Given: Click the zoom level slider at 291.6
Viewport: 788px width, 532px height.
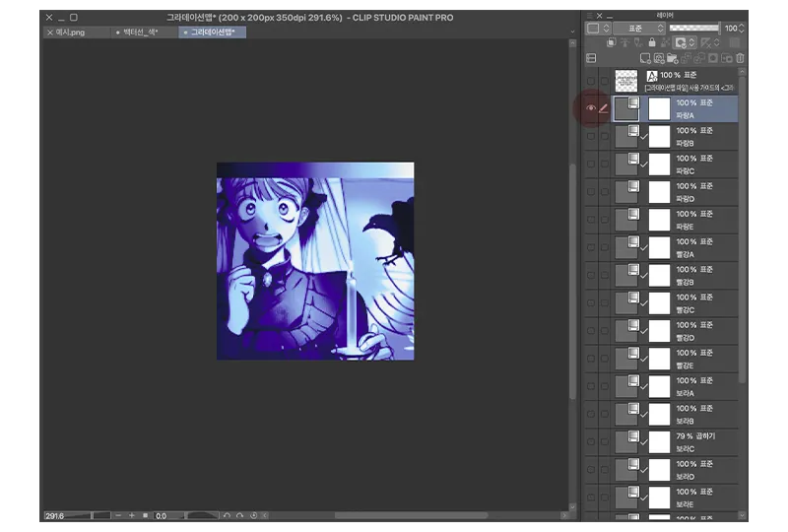Looking at the screenshot, I should (x=77, y=515).
